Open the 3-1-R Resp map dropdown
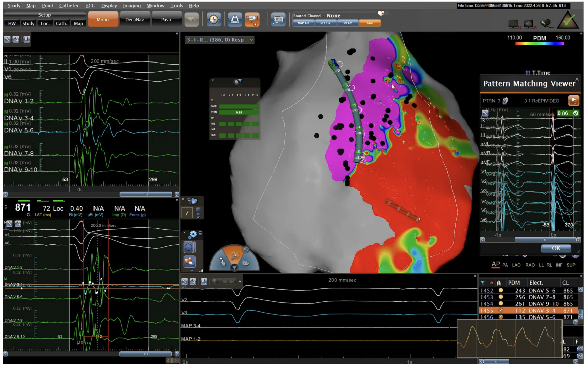The image size is (588, 369). 251,40
